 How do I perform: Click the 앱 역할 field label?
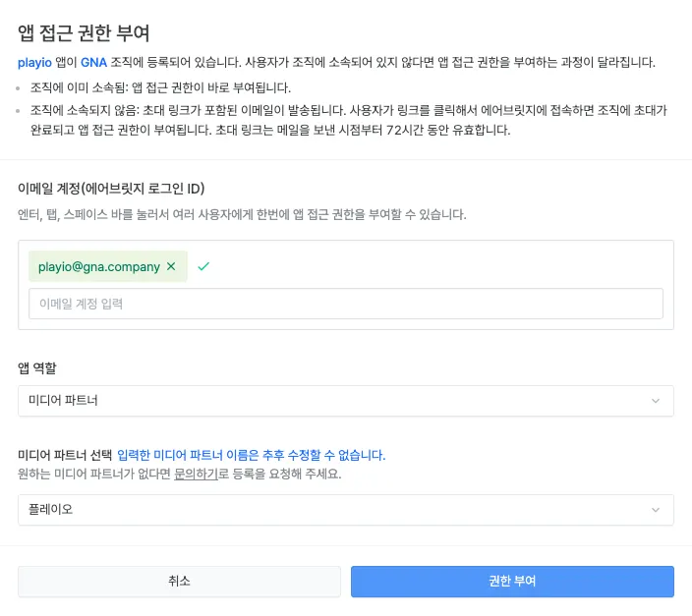click(x=37, y=367)
